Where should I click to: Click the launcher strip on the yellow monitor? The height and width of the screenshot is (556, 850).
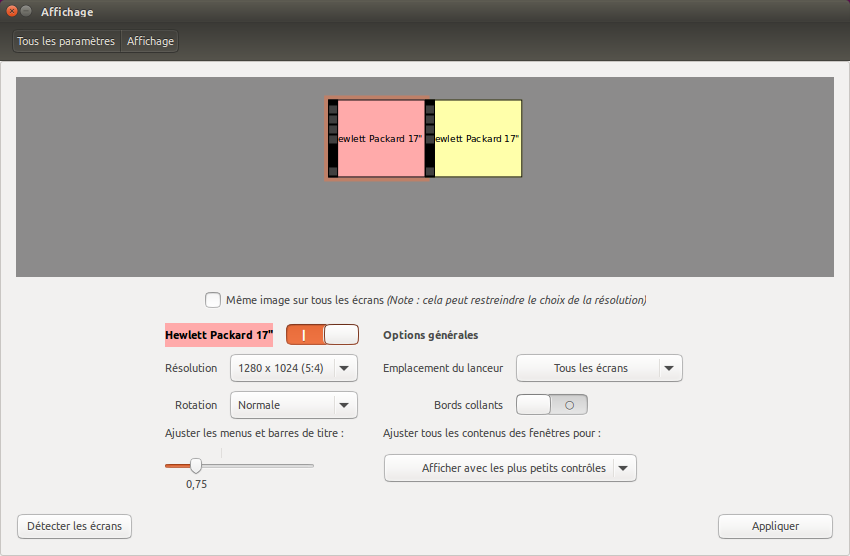[430, 138]
